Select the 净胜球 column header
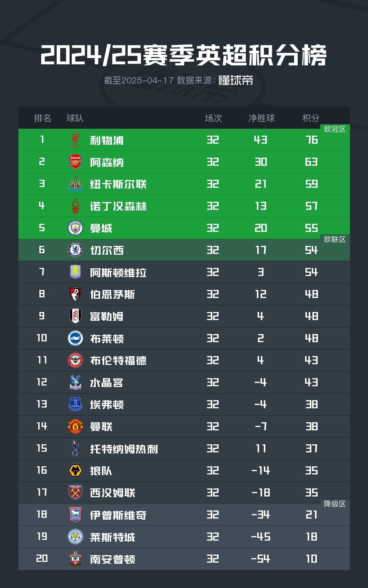 coord(262,118)
